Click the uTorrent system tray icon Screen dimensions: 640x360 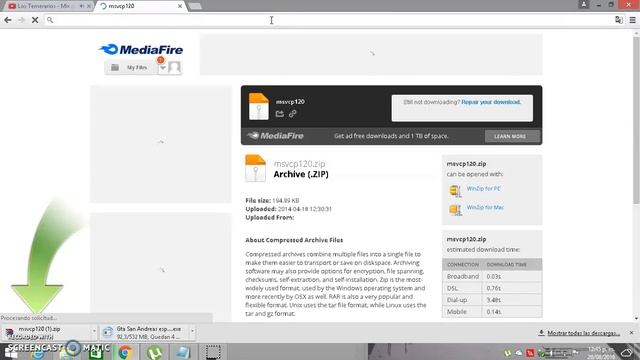508,353
